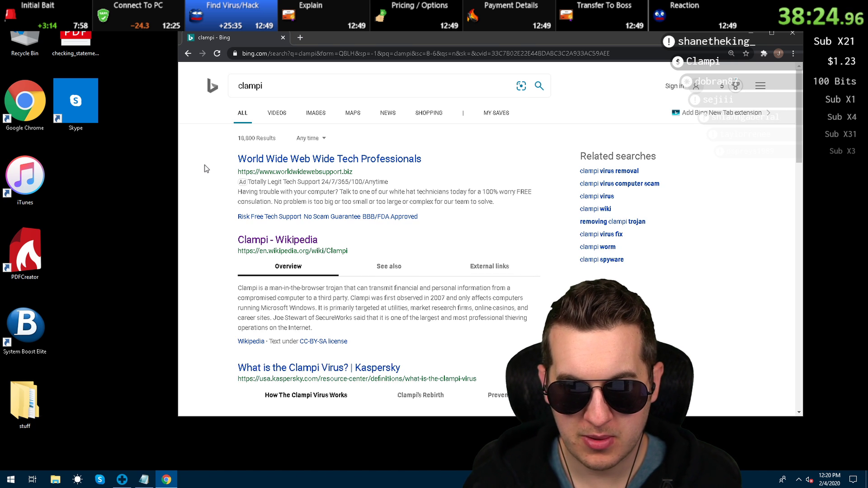
Task: Switch to the NEWS tab
Action: [x=388, y=113]
